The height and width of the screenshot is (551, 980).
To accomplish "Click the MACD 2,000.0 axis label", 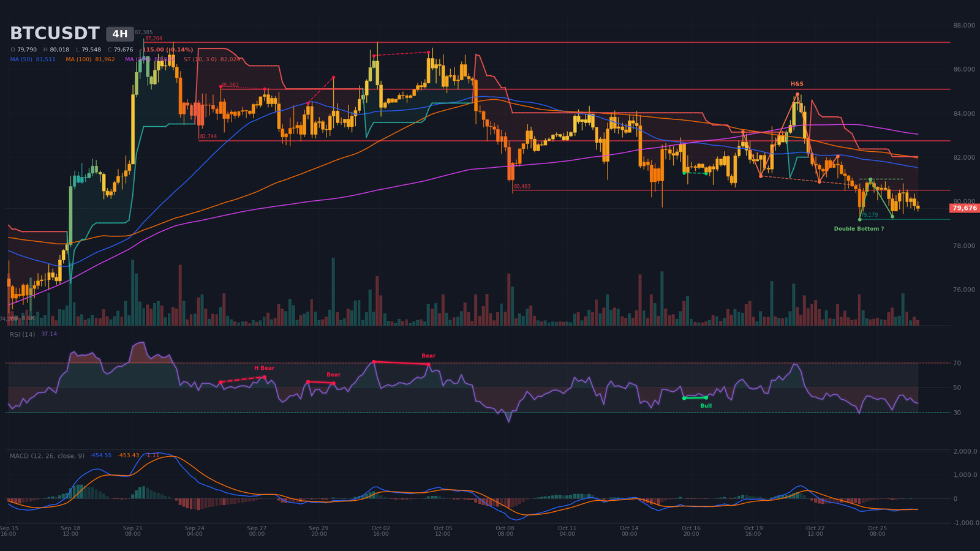I will [965, 451].
